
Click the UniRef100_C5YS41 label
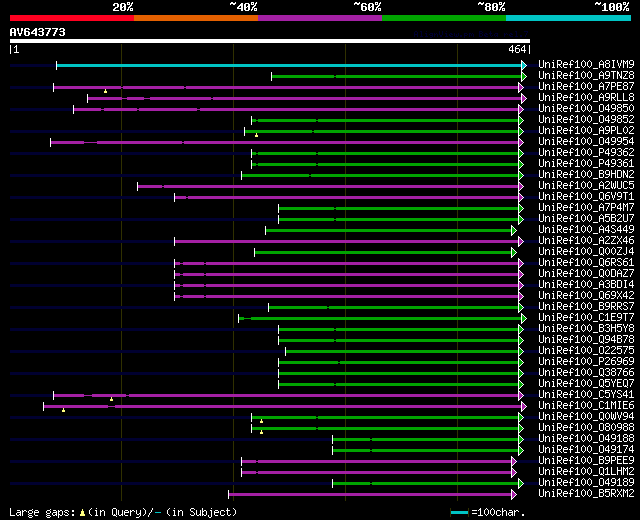coord(586,395)
